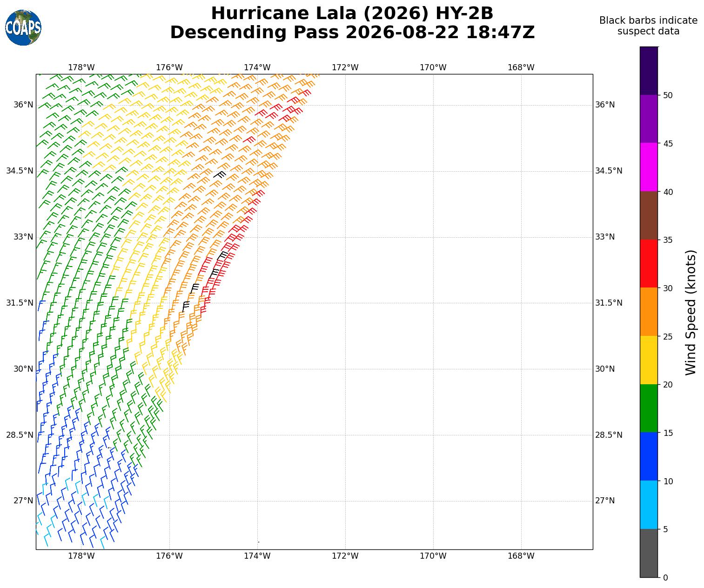Image resolution: width=704 pixels, height=588 pixels.
Task: Click the 30°N label on the left axis
Action: [23, 369]
